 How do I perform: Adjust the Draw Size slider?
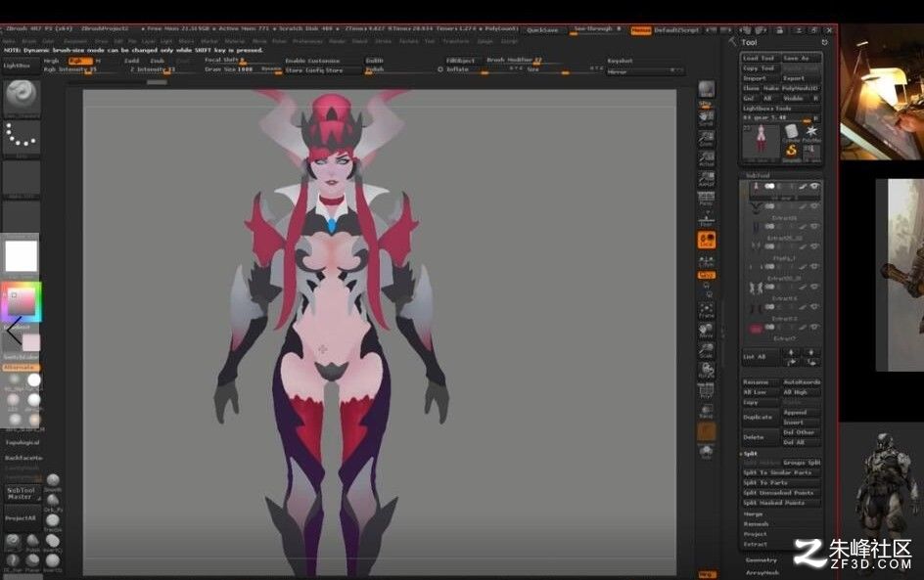pyautogui.click(x=243, y=68)
